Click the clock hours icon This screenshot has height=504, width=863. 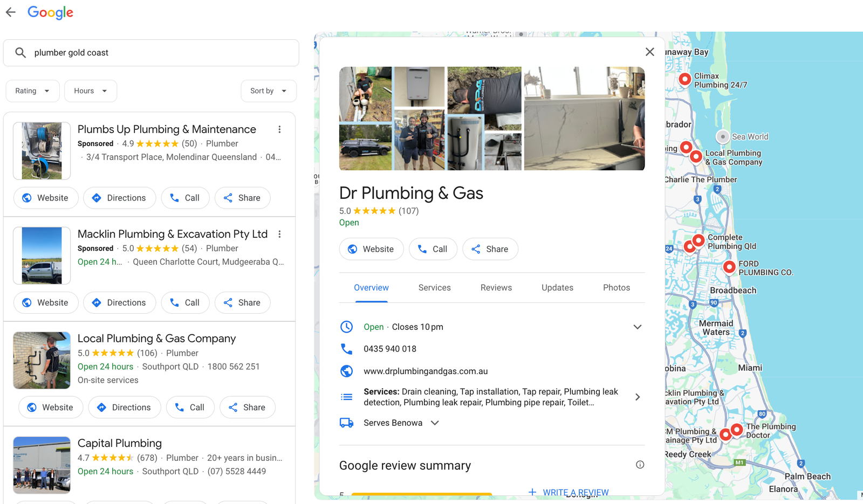[346, 327]
